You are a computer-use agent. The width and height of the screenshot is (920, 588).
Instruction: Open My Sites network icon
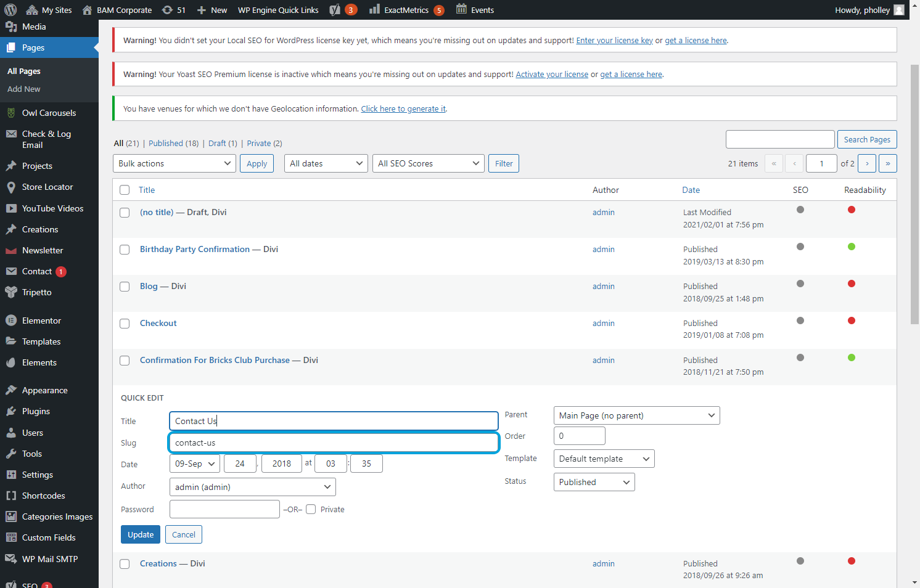coord(32,10)
